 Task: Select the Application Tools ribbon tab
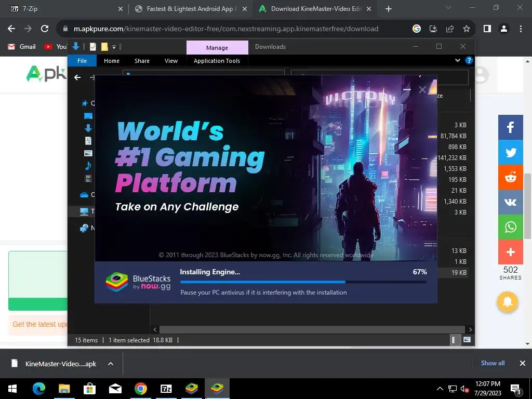[x=217, y=61]
